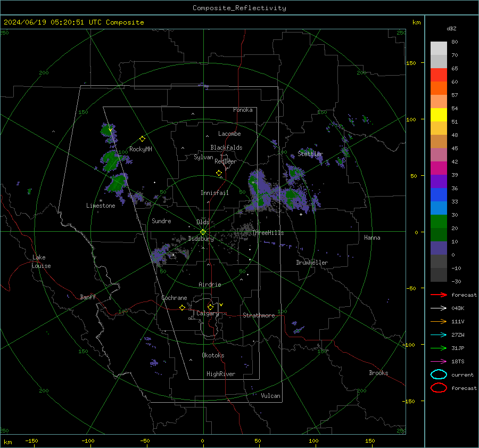
Task: Click the Okotoks town label
Action: (213, 355)
